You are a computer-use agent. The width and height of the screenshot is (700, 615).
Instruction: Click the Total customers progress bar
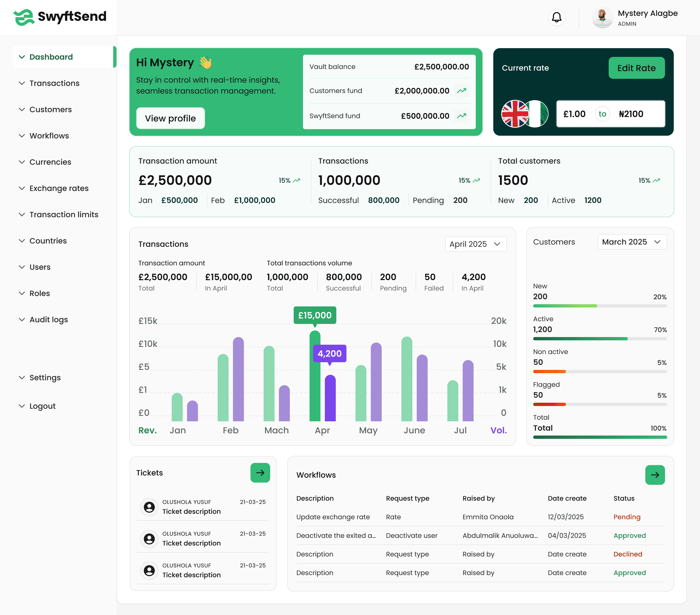click(x=600, y=437)
